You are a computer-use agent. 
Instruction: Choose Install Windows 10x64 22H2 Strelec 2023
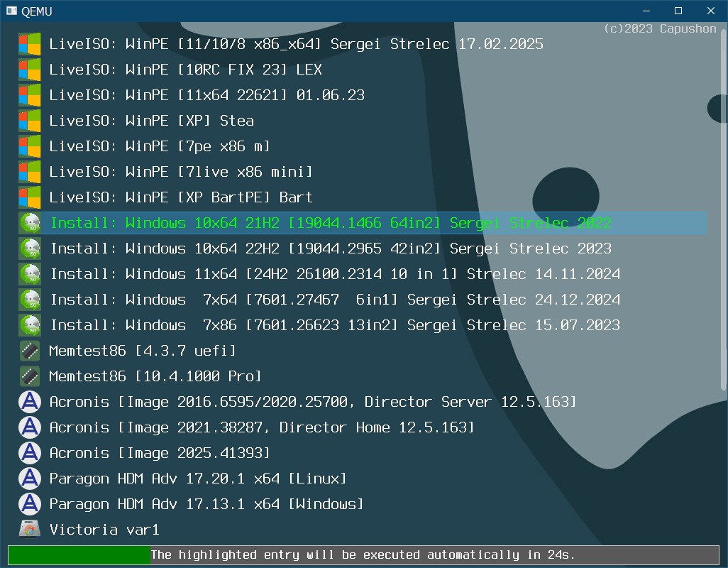point(331,248)
